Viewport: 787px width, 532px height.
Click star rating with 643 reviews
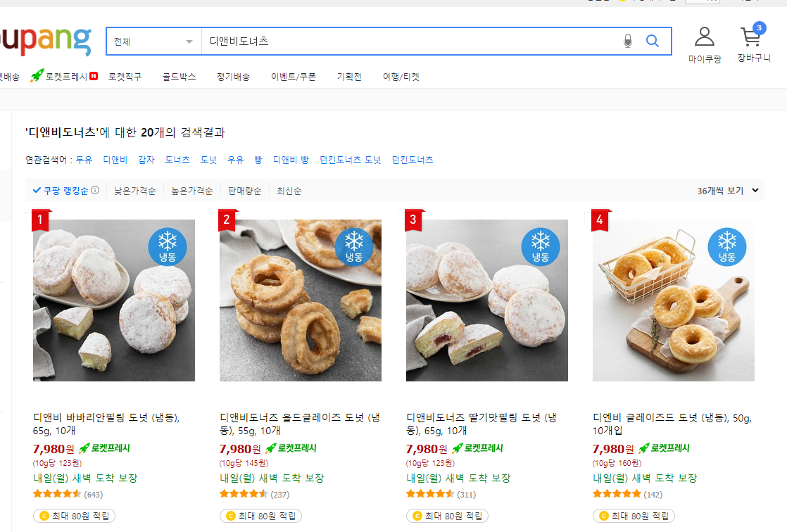coord(57,494)
